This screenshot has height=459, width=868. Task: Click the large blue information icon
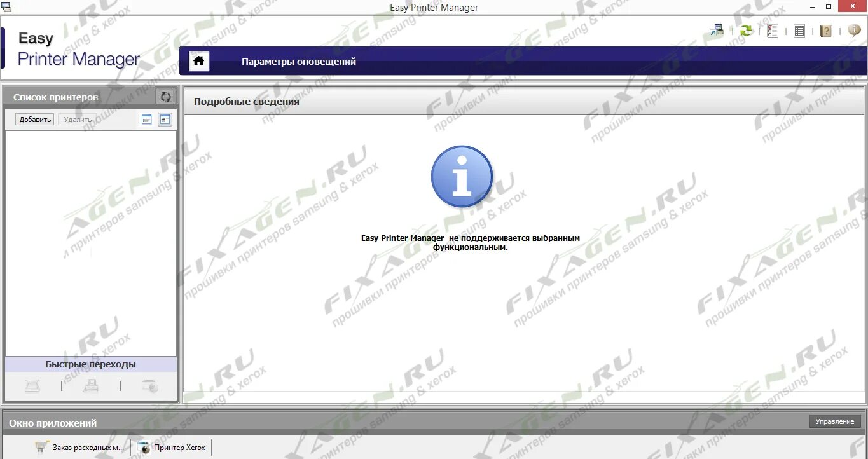pos(462,177)
